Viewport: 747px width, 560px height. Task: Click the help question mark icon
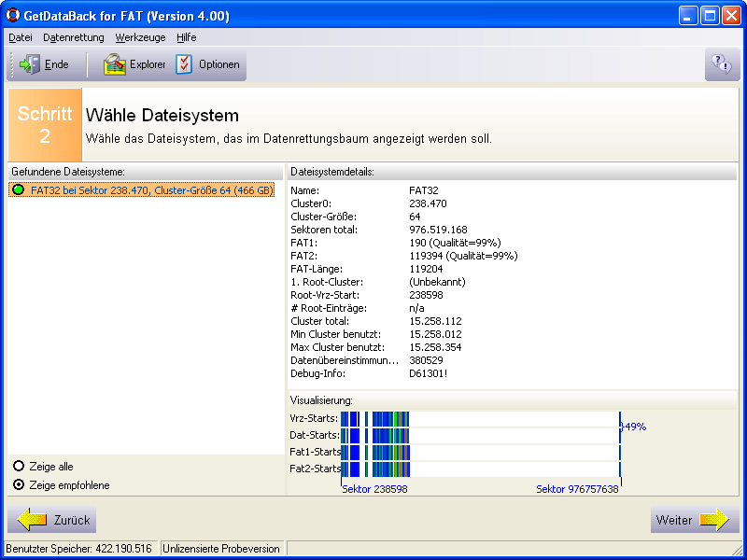(722, 63)
